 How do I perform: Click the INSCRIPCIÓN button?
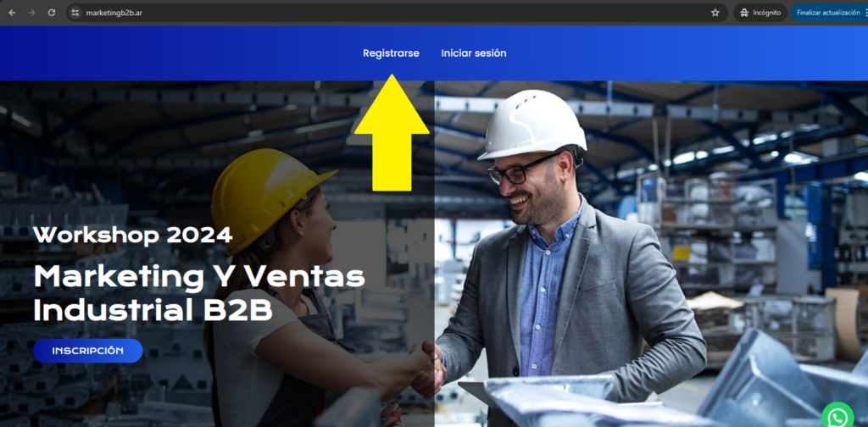(x=88, y=351)
